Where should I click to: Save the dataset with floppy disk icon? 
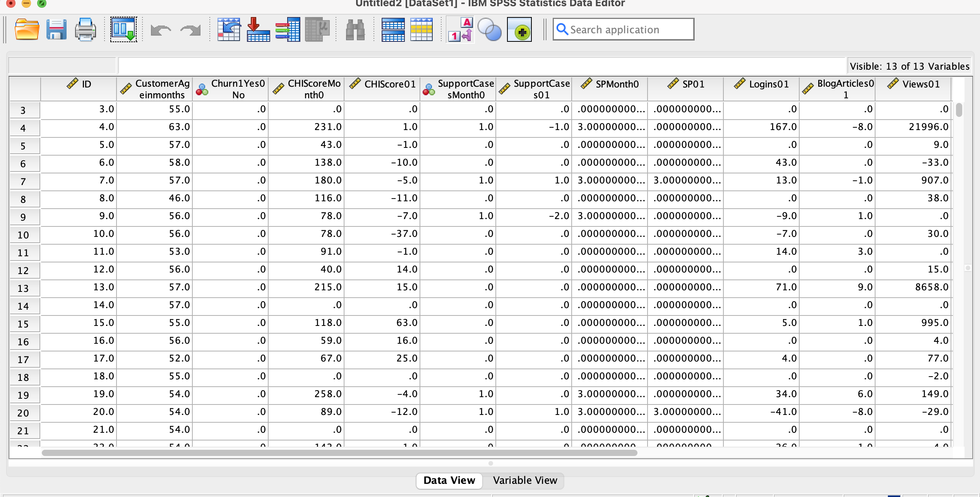tap(57, 29)
